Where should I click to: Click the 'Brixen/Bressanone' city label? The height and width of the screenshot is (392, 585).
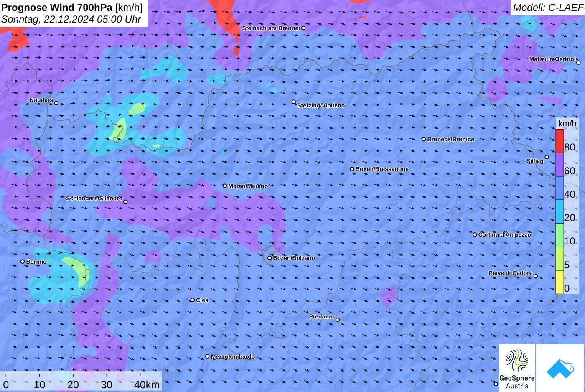pos(382,169)
